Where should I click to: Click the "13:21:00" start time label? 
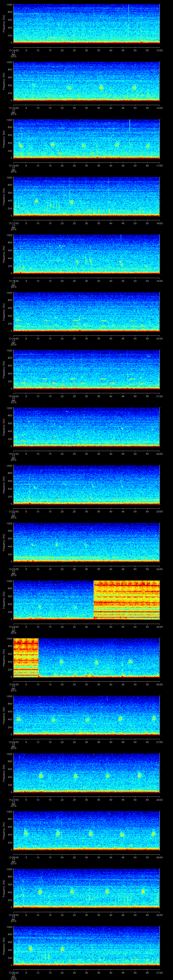pos(13,454)
